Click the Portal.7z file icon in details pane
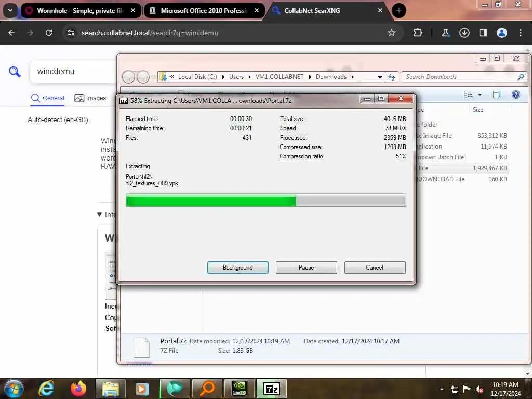532x399 pixels. pos(141,348)
